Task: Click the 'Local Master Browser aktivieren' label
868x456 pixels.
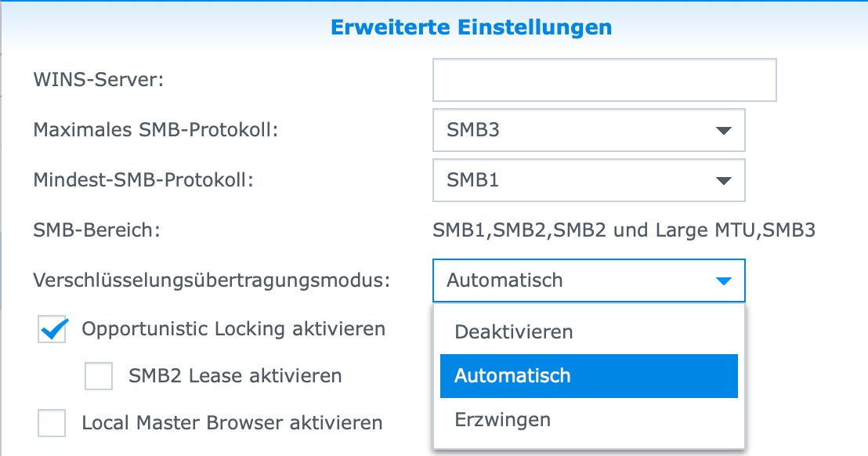Action: pos(232,423)
